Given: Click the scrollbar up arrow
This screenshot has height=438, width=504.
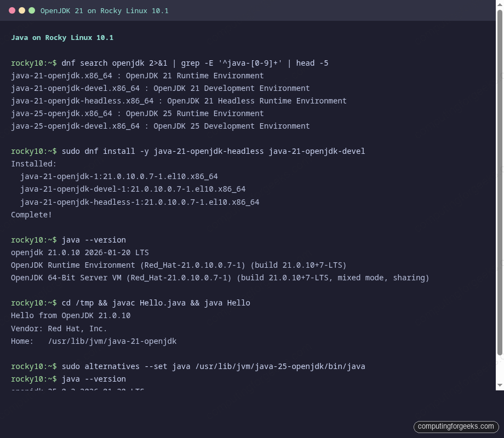Looking at the screenshot, I should click(500, 4).
